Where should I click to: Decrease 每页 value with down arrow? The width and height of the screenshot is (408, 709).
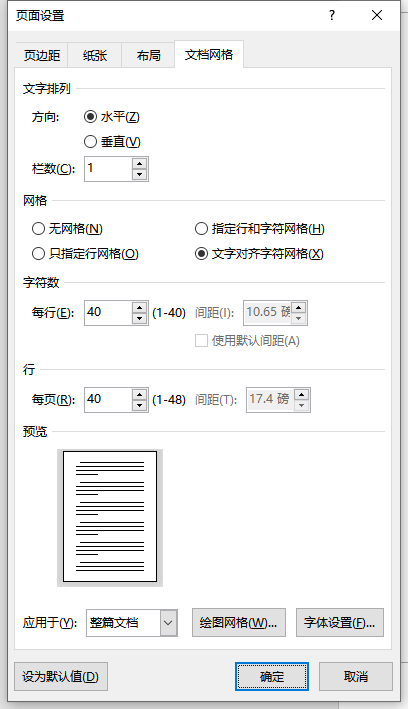(x=140, y=405)
